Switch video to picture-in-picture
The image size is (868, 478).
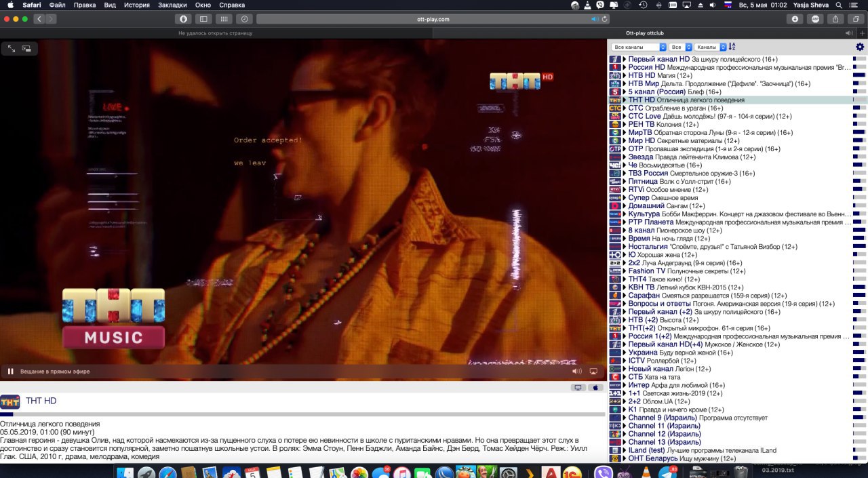[x=26, y=49]
